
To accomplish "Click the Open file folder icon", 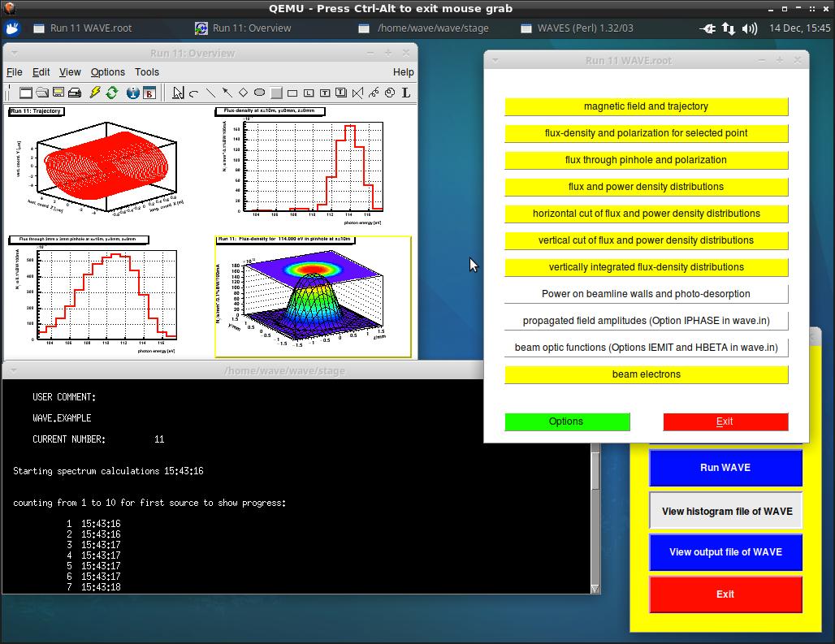I will [42, 93].
